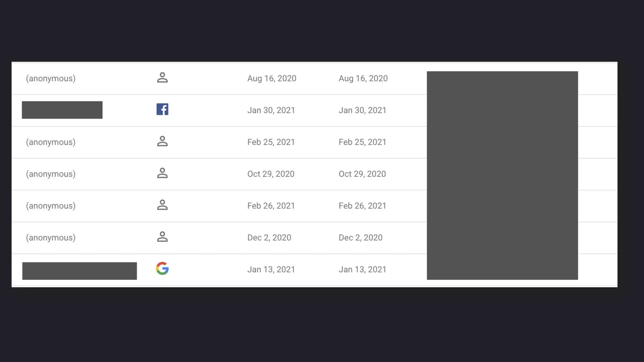This screenshot has width=644, height=362.
Task: Click the person icon in the Aug 16, 2020 row
Action: point(162,78)
